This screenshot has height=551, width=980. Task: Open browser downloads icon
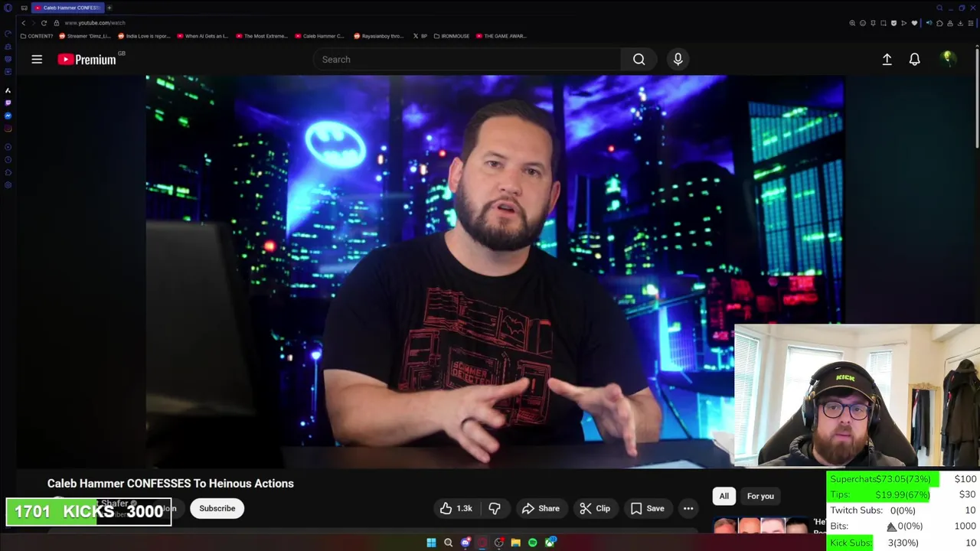[x=960, y=23]
